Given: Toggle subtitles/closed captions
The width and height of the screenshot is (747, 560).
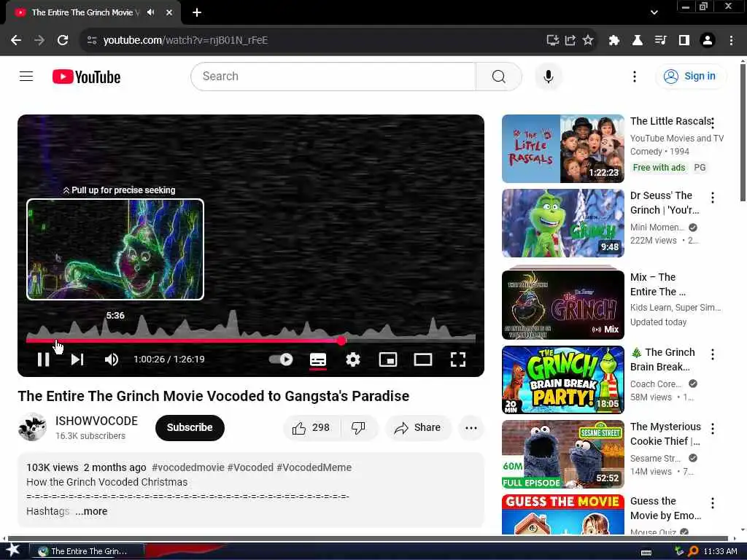Looking at the screenshot, I should click(318, 359).
